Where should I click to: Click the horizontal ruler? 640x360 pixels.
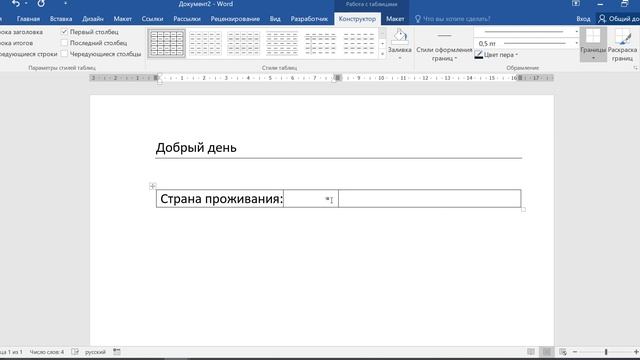(322, 78)
